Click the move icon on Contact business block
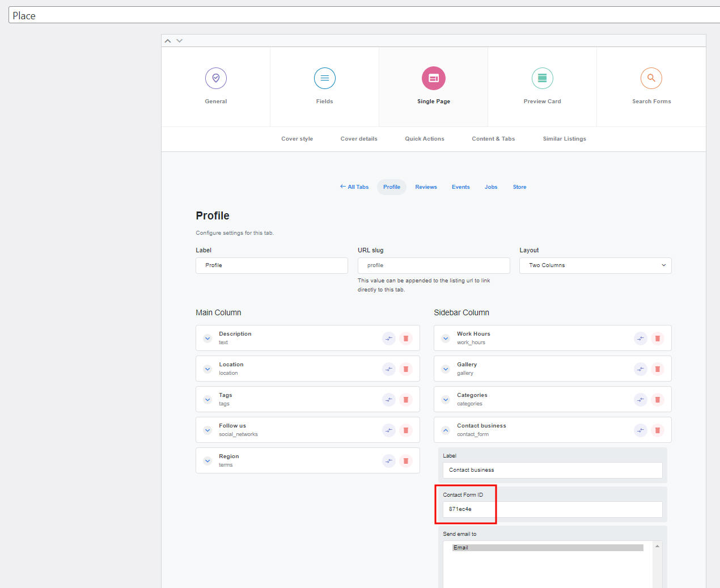720x588 pixels. (x=641, y=430)
